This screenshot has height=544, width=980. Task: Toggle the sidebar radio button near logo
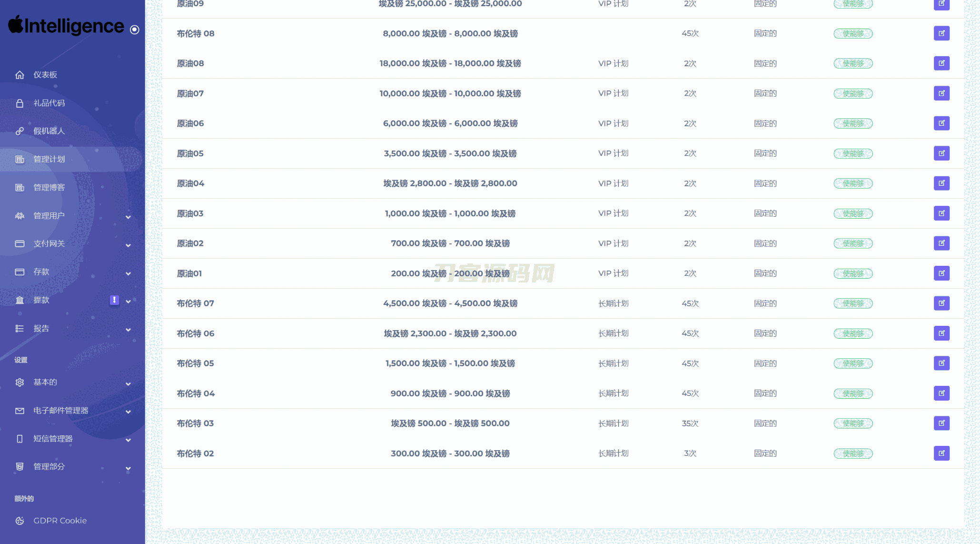pyautogui.click(x=135, y=30)
